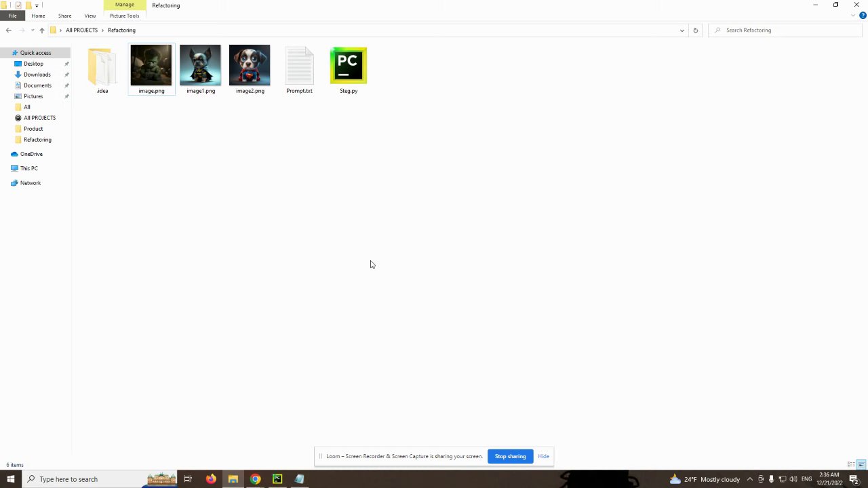868x488 pixels.
Task: Open address bar history dropdown
Action: [x=682, y=30]
